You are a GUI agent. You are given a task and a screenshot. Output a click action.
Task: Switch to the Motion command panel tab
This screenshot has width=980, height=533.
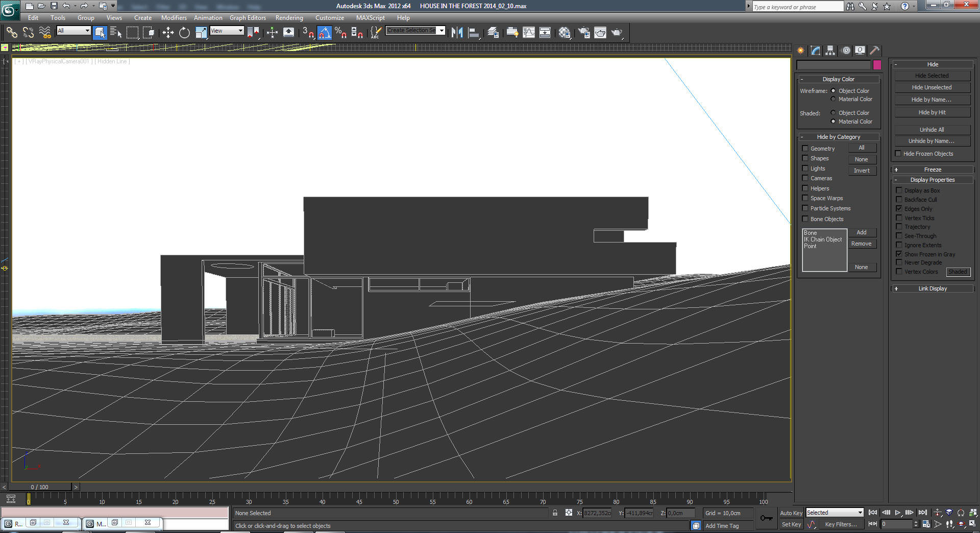(x=846, y=50)
